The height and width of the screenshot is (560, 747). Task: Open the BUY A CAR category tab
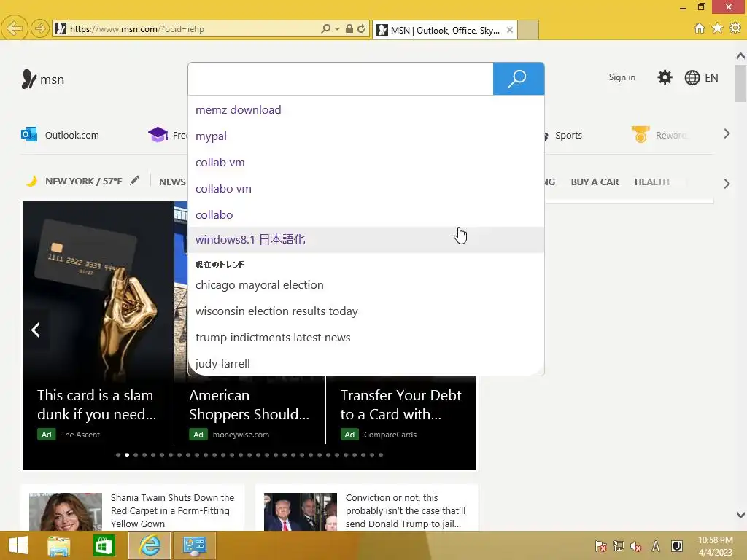595,182
